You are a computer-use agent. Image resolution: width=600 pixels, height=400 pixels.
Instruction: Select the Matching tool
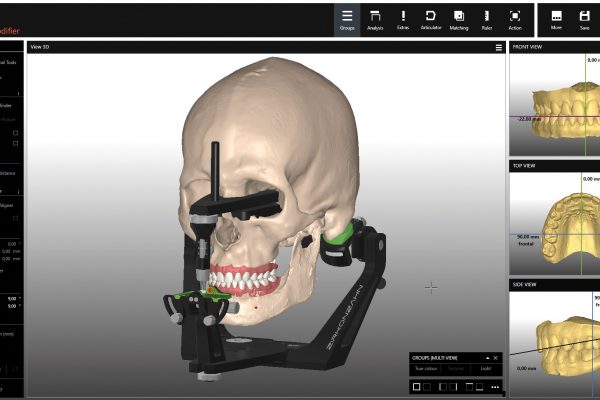[x=459, y=19]
